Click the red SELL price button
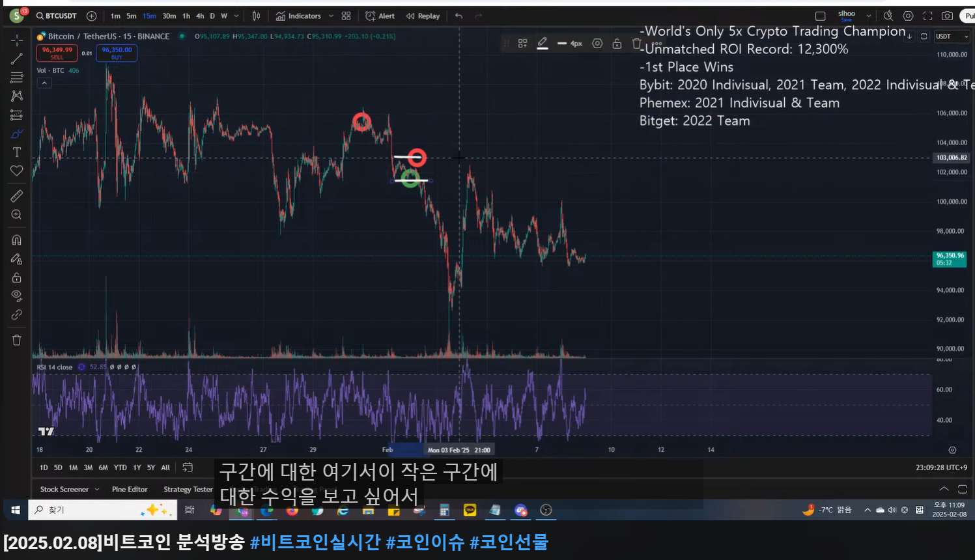 point(57,53)
